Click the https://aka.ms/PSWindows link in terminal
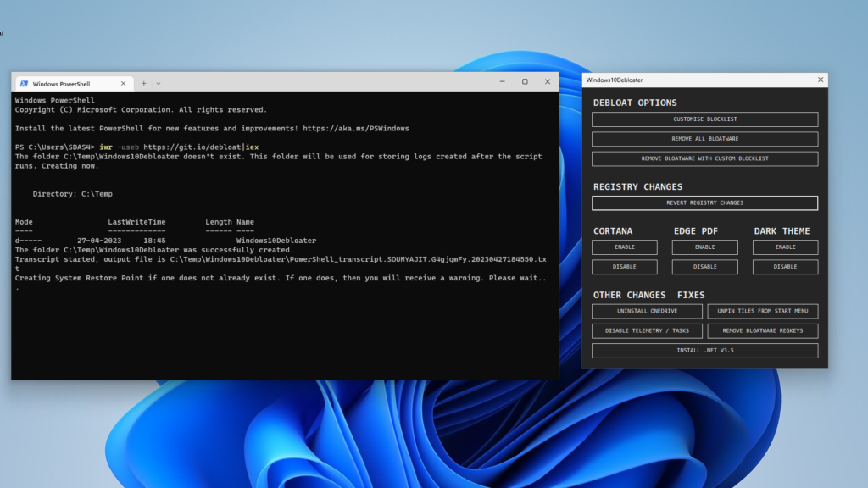The image size is (868, 488). pyautogui.click(x=356, y=129)
